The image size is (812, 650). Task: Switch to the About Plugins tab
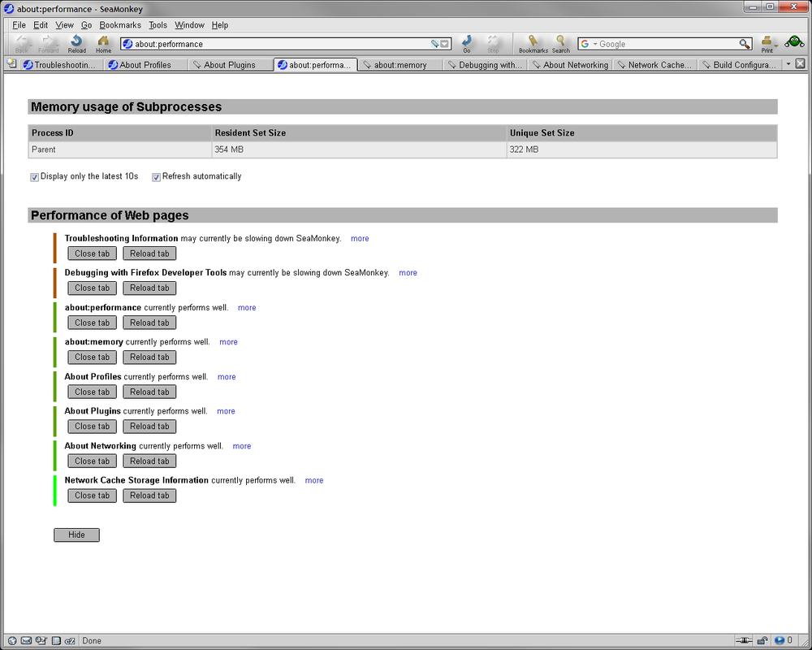231,65
